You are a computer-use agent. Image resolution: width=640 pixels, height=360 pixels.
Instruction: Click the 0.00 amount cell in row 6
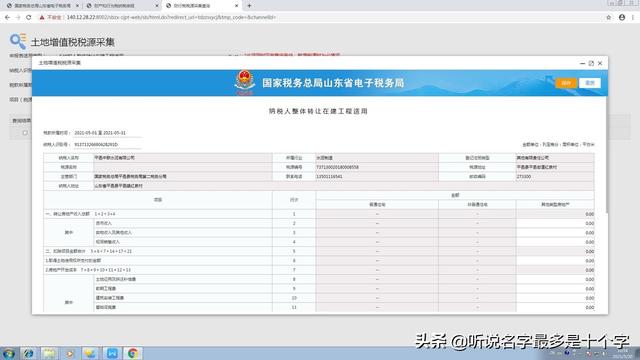[x=555, y=260]
